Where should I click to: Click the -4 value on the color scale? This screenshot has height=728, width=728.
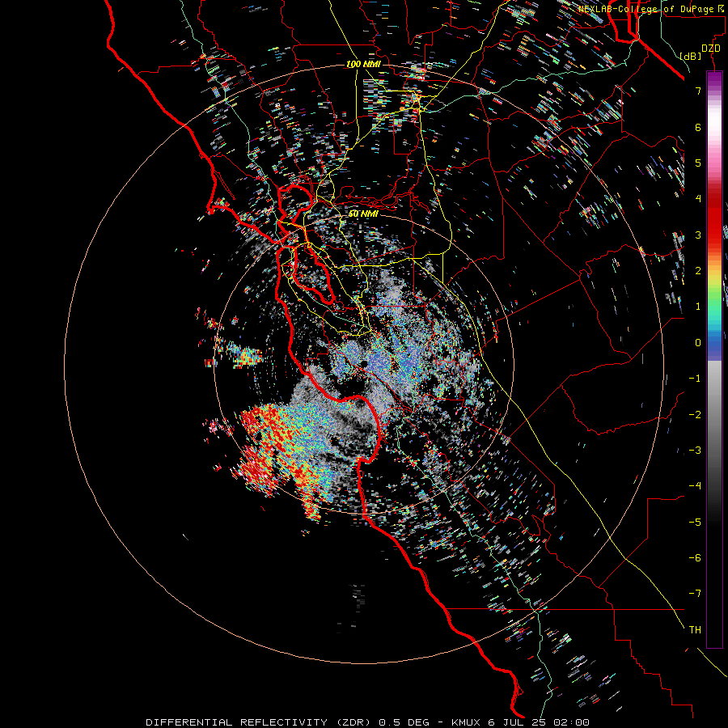coord(695,486)
